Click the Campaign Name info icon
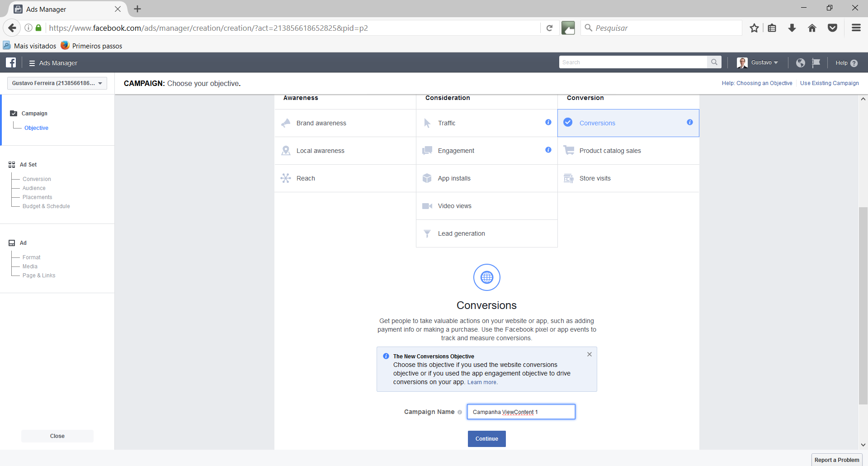 [460, 412]
